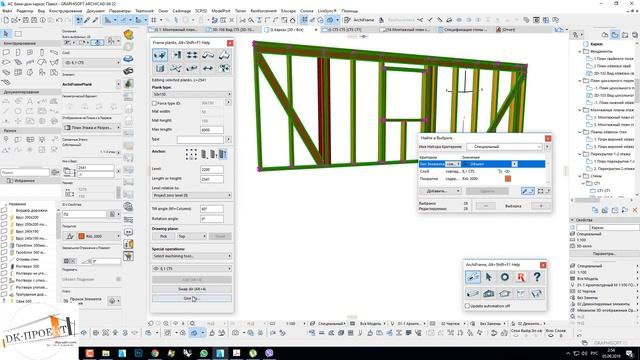The image size is (640, 360).
Task: Click the minus selection button in Find & Select
Action: click(x=485, y=206)
